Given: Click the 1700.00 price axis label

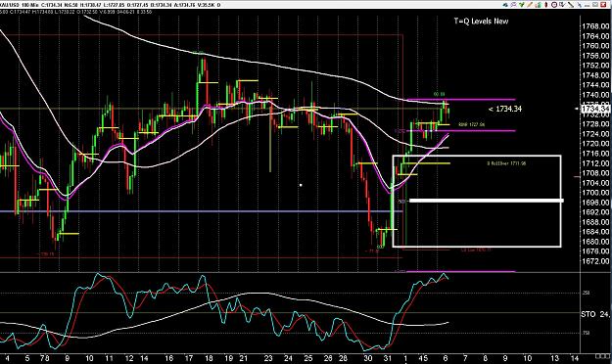Looking at the screenshot, I should [595, 193].
